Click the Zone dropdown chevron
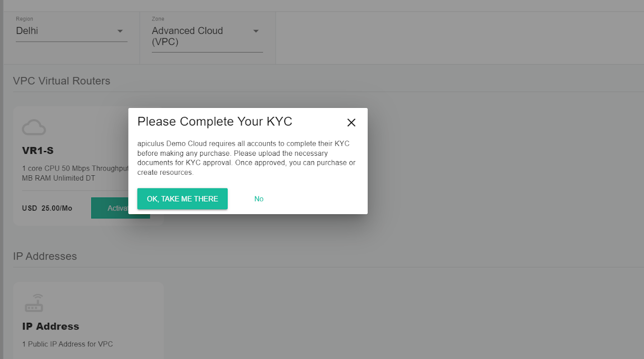Screen dimensions: 644x359 (x=256, y=31)
